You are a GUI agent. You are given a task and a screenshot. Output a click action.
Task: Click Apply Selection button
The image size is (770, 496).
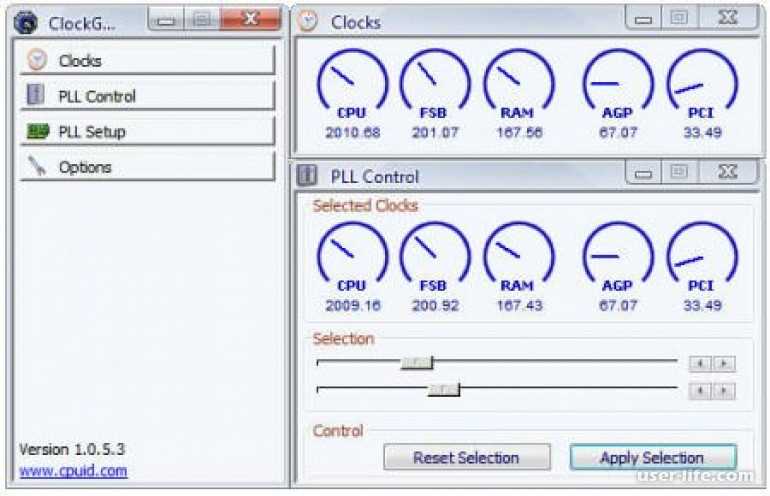point(653,457)
